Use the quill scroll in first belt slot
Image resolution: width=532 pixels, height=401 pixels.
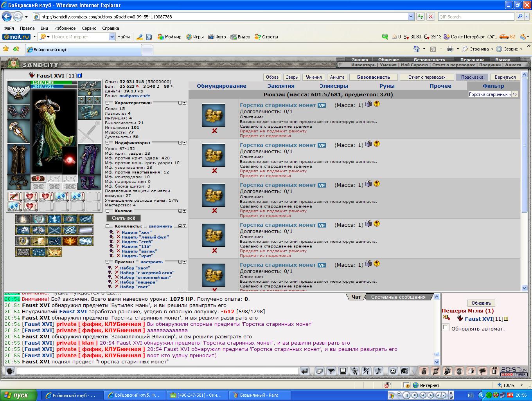15,197
